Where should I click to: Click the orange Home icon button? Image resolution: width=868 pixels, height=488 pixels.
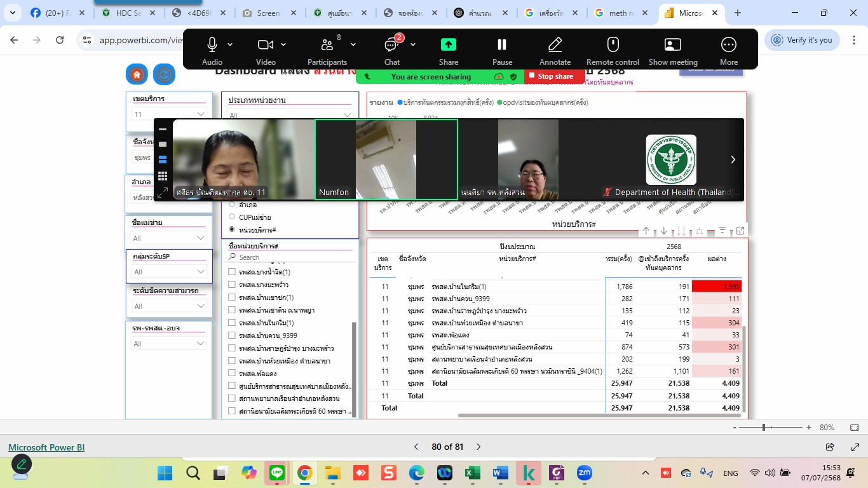click(136, 74)
